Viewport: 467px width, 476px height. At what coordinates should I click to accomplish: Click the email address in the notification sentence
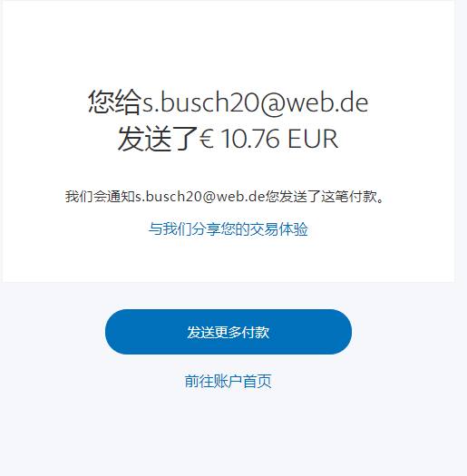coord(200,197)
